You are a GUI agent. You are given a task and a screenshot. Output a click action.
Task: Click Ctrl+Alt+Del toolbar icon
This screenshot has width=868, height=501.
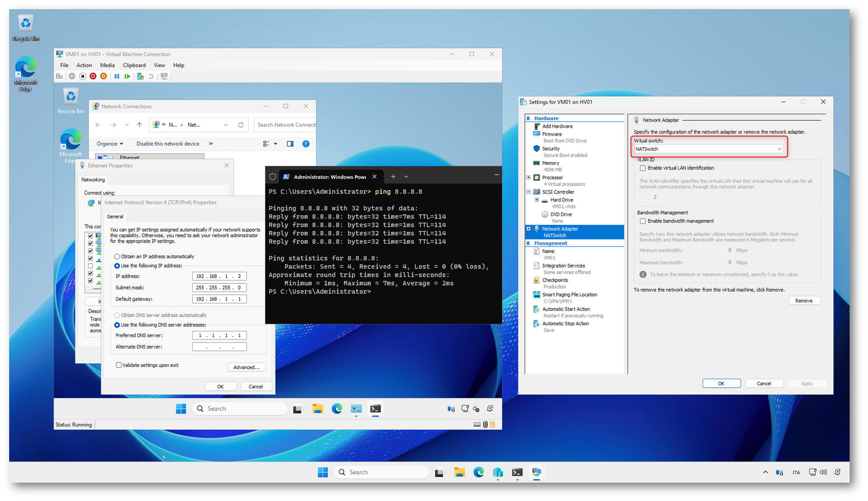(x=59, y=76)
